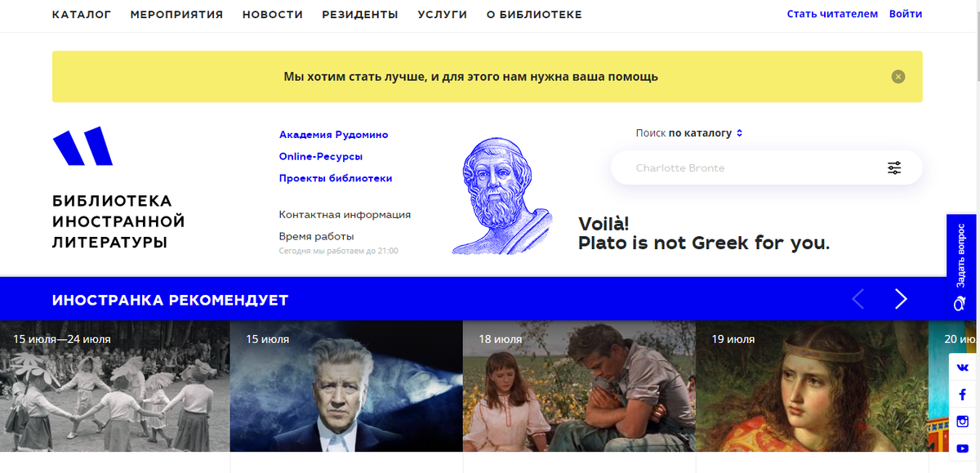Viewport: 980px width, 473px height.
Task: Open the Каталог menu
Action: coord(82,15)
